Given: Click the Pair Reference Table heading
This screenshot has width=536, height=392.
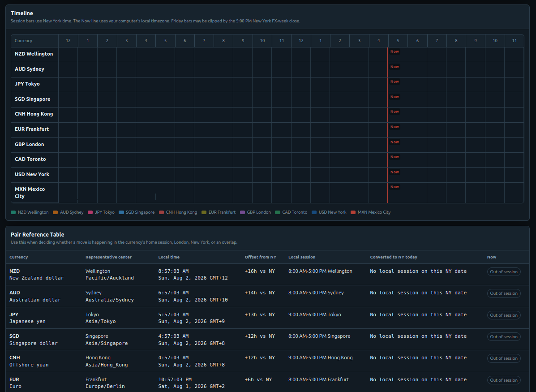Looking at the screenshot, I should click(37, 235).
